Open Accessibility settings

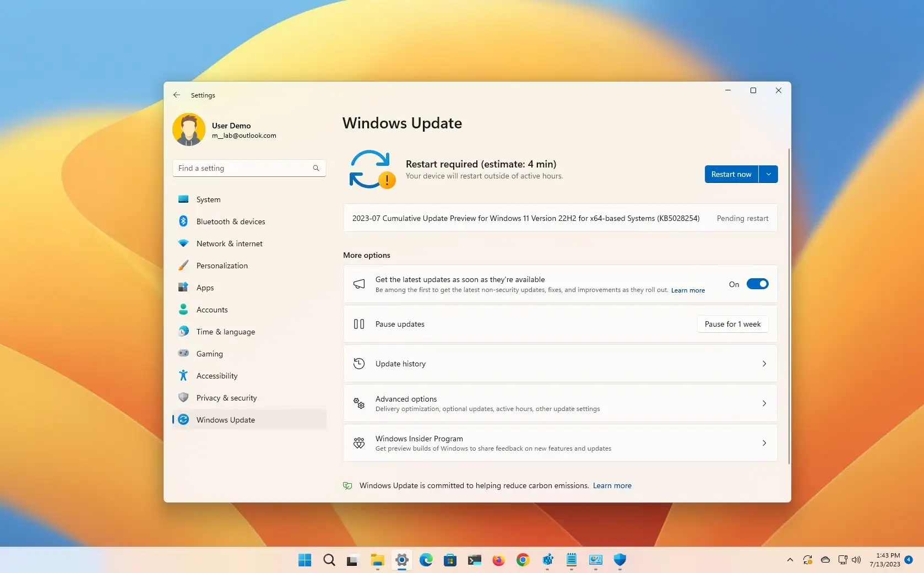249,376
